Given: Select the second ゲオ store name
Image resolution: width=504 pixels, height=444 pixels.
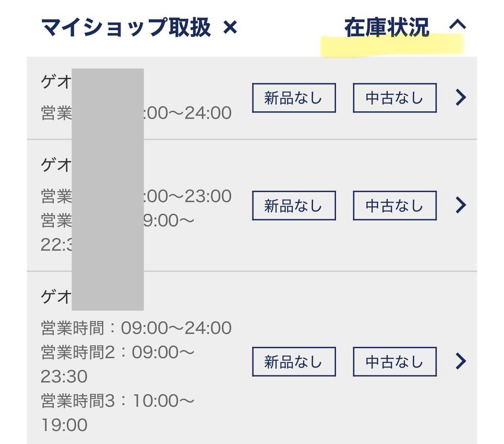Looking at the screenshot, I should (x=56, y=164).
